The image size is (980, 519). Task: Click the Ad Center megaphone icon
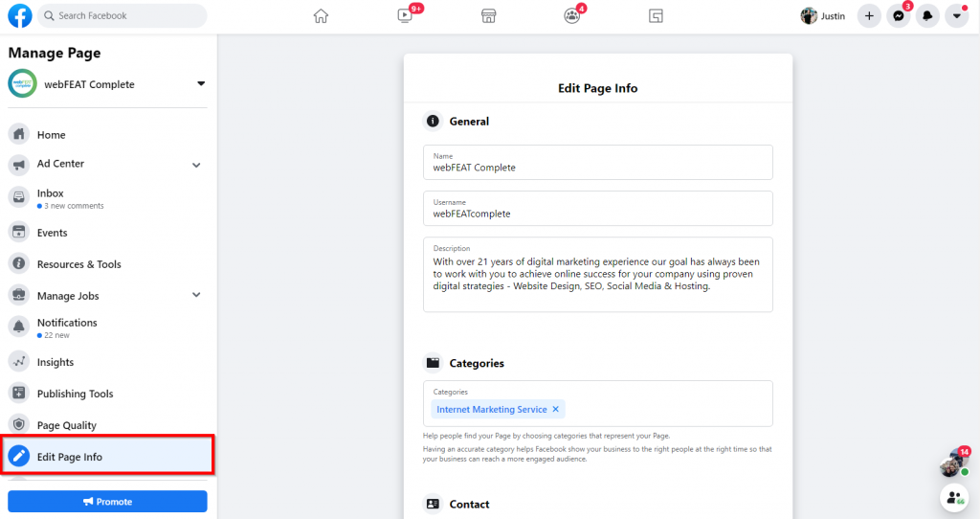tap(19, 165)
